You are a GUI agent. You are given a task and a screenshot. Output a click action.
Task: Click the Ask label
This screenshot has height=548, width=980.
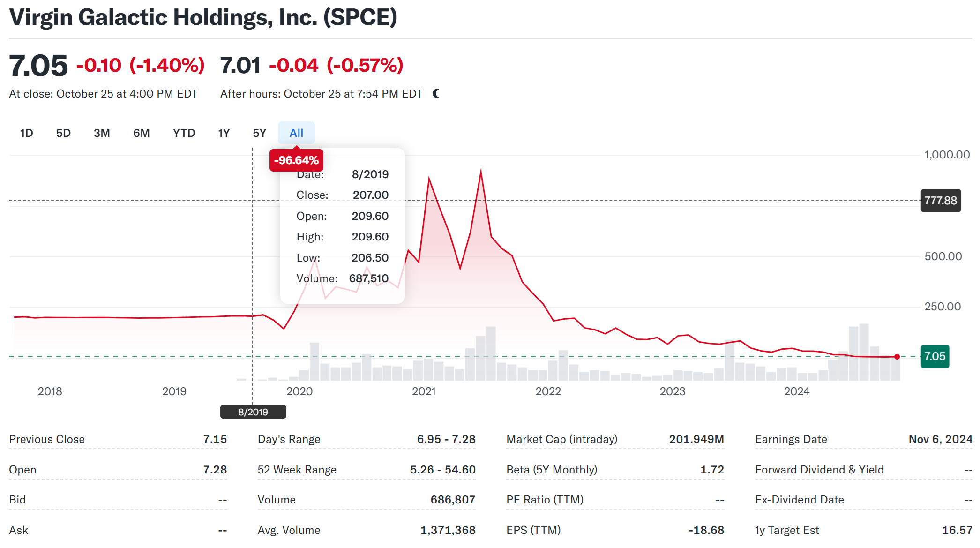[19, 530]
